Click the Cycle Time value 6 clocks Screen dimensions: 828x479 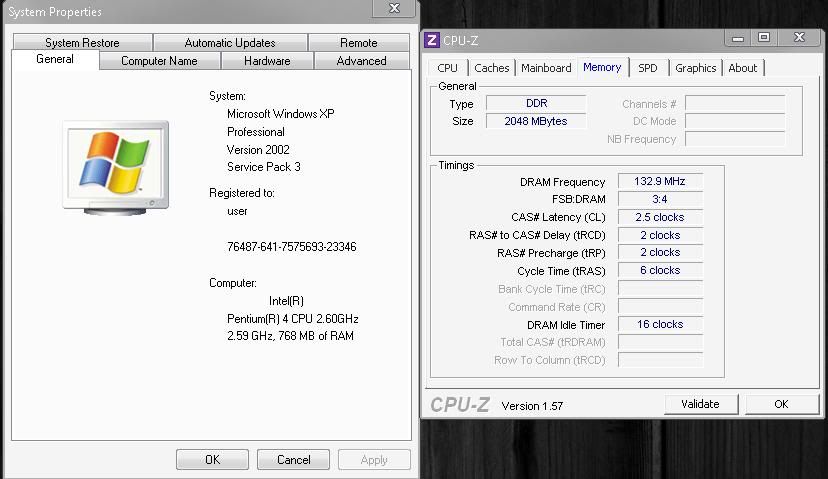660,270
